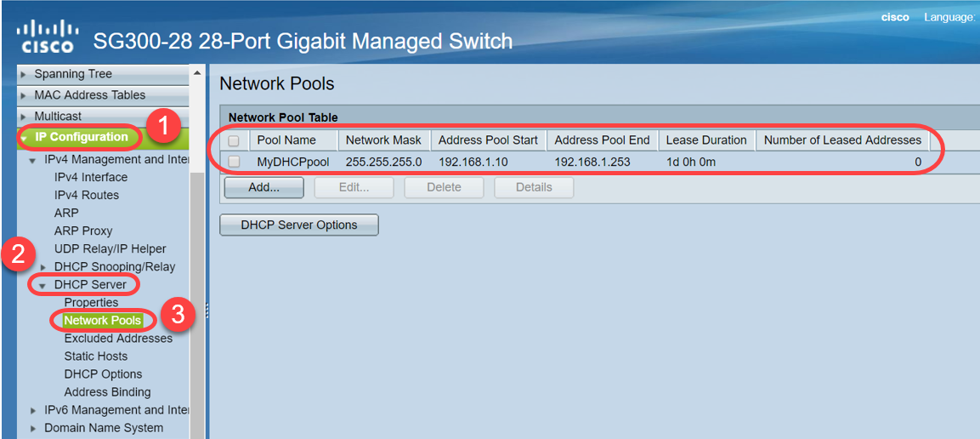Open the DHCP Options page in sidebar
This screenshot has width=980, height=439.
pyautogui.click(x=103, y=374)
